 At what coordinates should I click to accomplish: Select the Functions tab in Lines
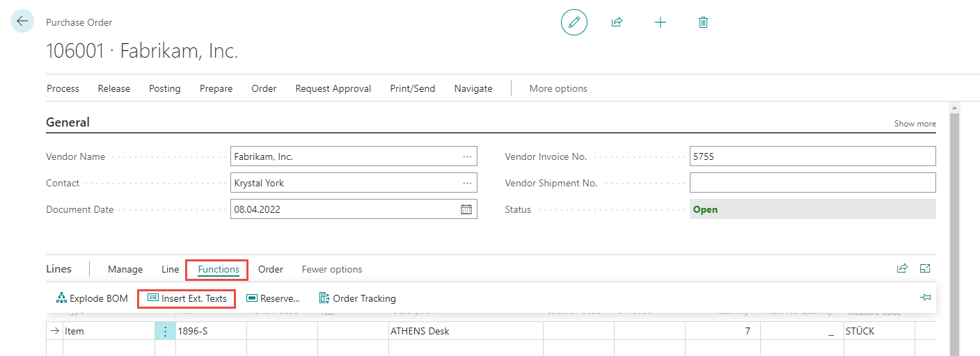point(219,269)
